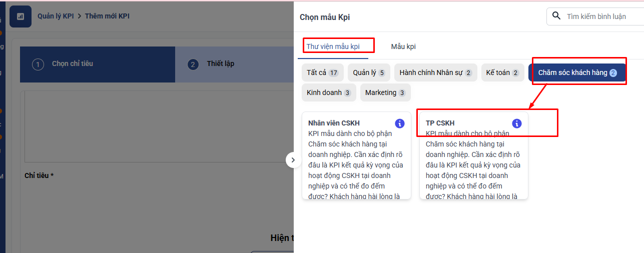Choose the TP CSKH template card
Image resolution: width=644 pixels, height=253 pixels.
coord(473,160)
